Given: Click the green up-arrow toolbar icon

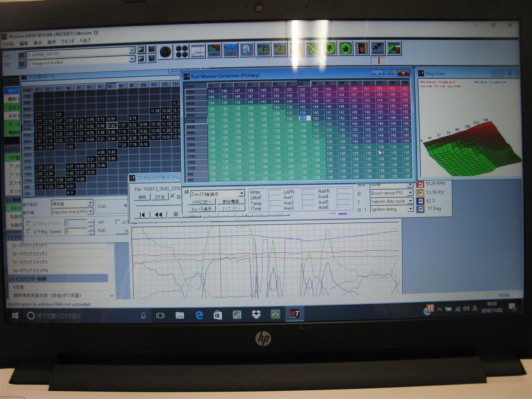Looking at the screenshot, I should pyautogui.click(x=345, y=49).
